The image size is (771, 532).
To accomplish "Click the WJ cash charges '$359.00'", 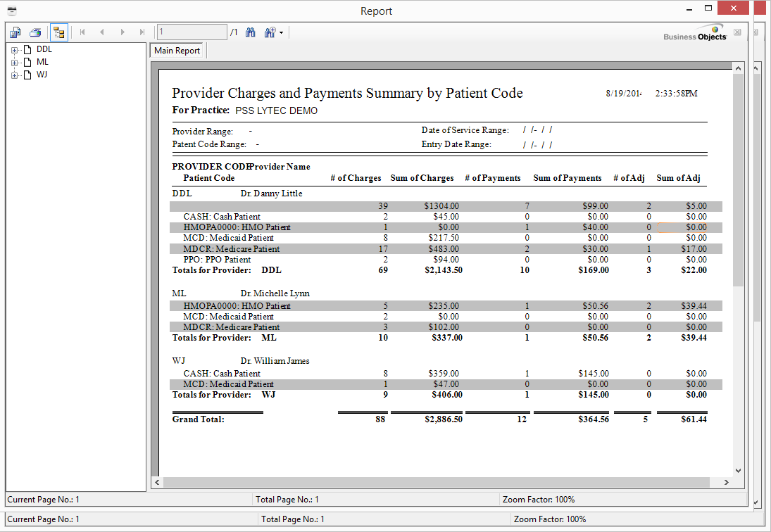I will point(444,374).
